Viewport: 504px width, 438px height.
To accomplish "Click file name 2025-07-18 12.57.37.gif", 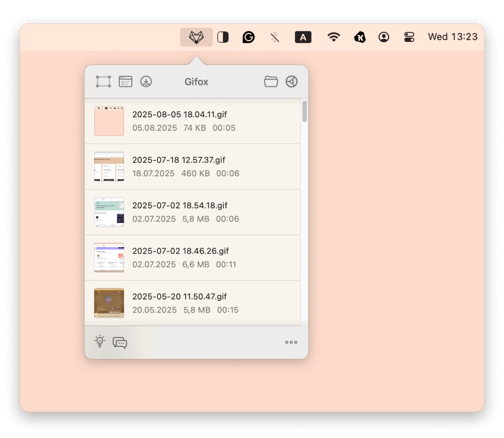I will 179,160.
